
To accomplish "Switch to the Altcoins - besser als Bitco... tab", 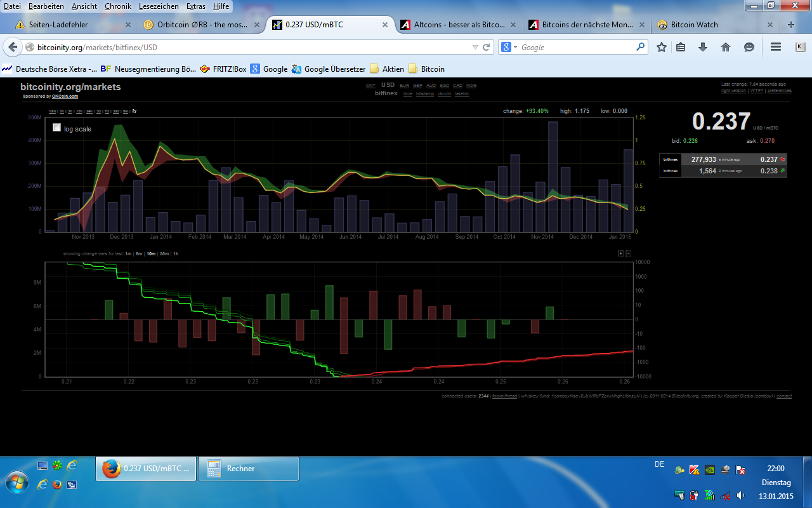I will click(x=459, y=25).
